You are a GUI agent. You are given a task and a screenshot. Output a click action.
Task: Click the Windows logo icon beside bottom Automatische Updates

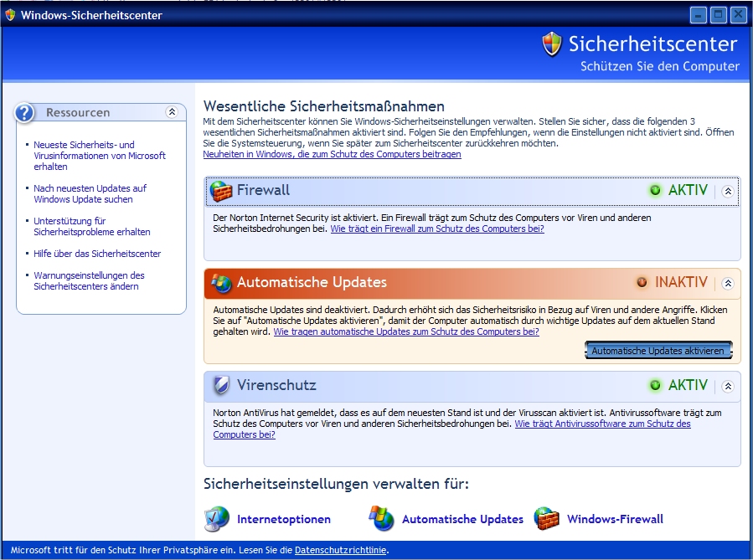(x=382, y=519)
